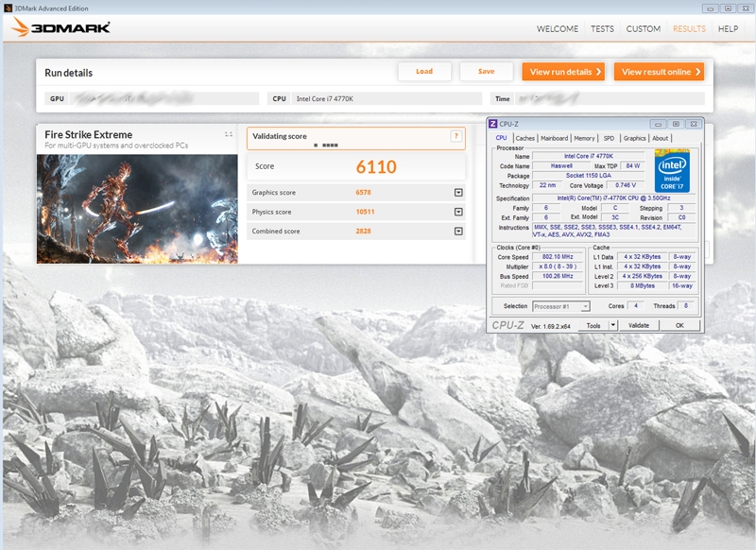Click the CPU-Z title bar icon
The height and width of the screenshot is (550, 756).
pyautogui.click(x=492, y=124)
